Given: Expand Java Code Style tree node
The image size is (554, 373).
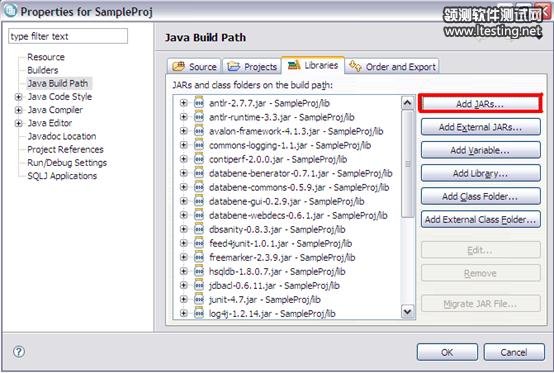Looking at the screenshot, I should tap(18, 97).
